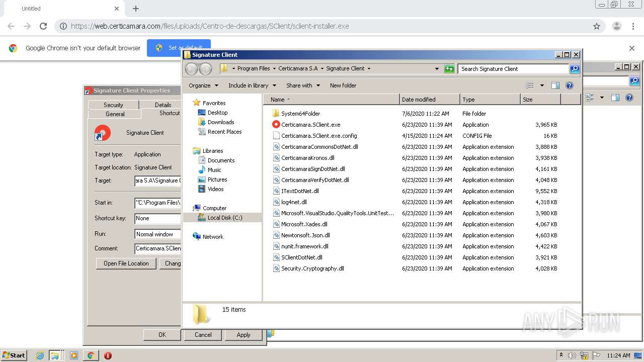Select the Certicamara.SClient.exe.config file icon

[x=276, y=136]
